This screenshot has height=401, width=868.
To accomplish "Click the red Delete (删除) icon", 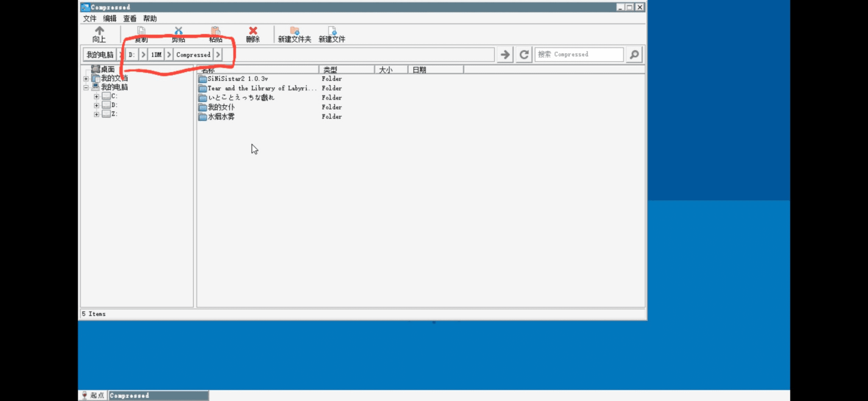I will (x=253, y=31).
